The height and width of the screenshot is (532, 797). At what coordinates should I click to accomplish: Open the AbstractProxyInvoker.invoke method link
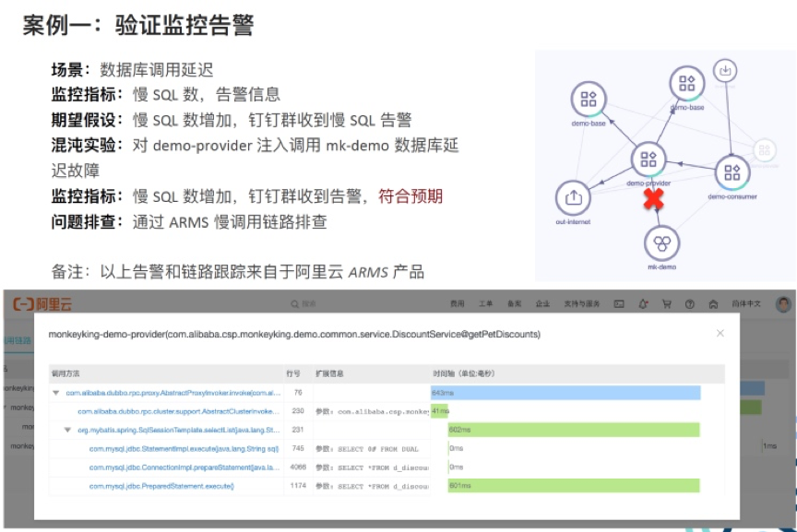(x=172, y=393)
